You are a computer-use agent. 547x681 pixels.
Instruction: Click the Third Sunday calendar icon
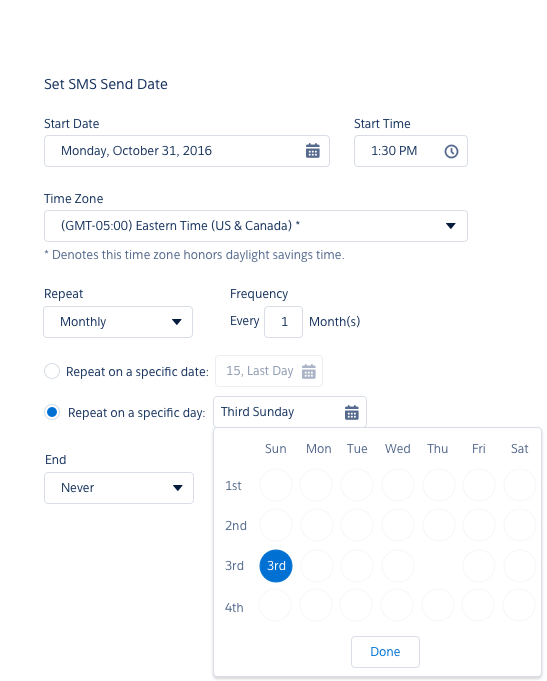pos(351,412)
